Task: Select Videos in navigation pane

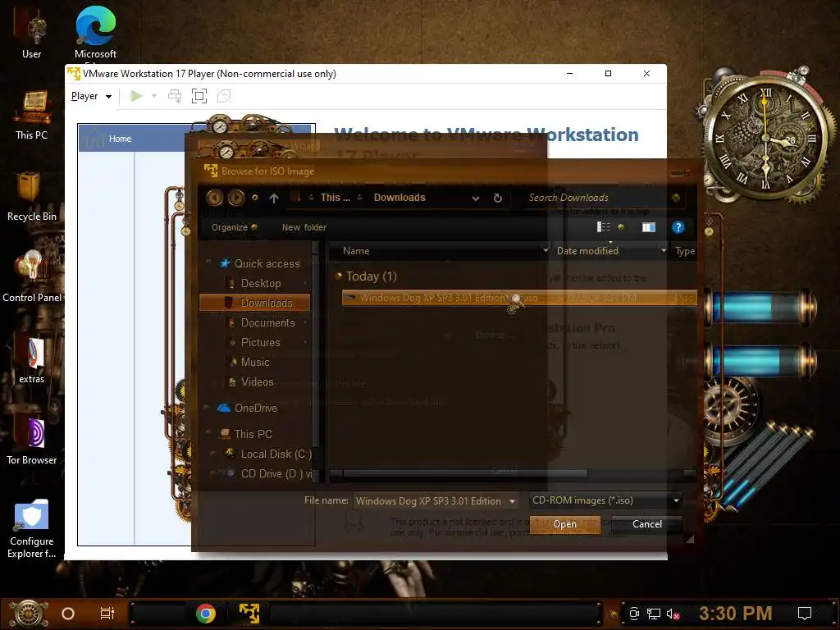Action: click(257, 382)
